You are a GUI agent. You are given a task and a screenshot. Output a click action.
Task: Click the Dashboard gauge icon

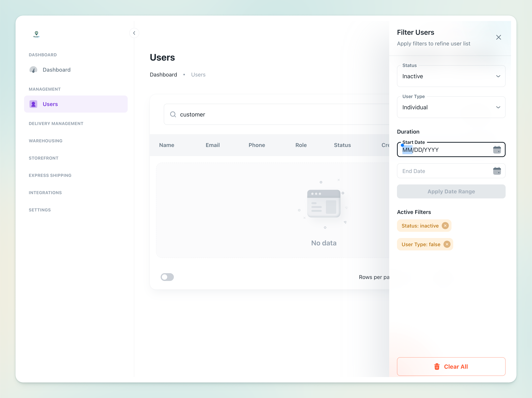pyautogui.click(x=33, y=70)
